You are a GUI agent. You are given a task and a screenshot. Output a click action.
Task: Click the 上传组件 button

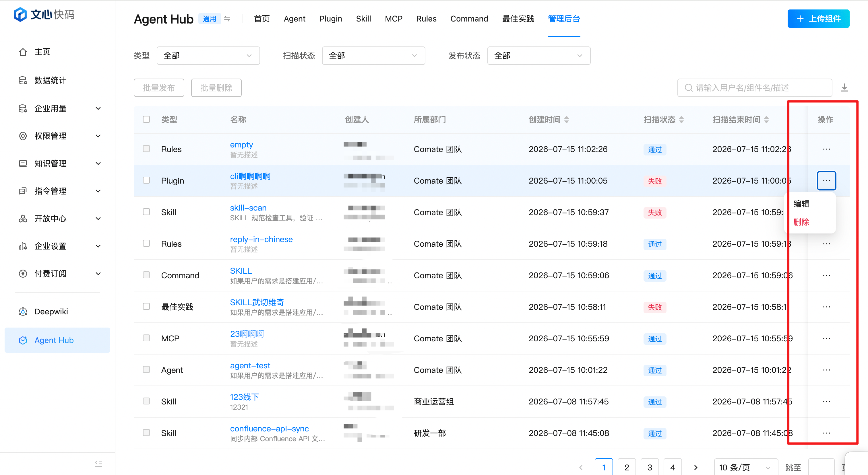coord(818,19)
